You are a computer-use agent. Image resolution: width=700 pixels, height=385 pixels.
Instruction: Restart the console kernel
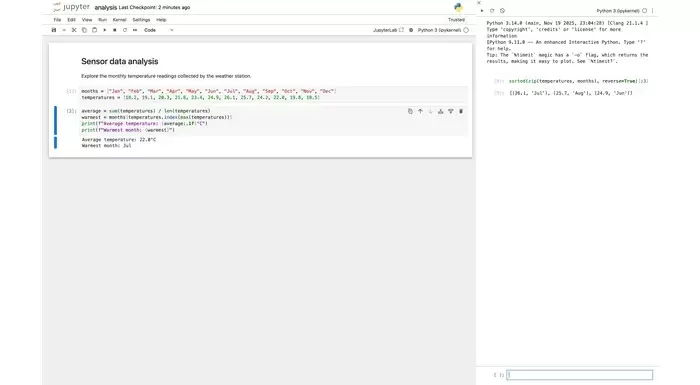[492, 11]
